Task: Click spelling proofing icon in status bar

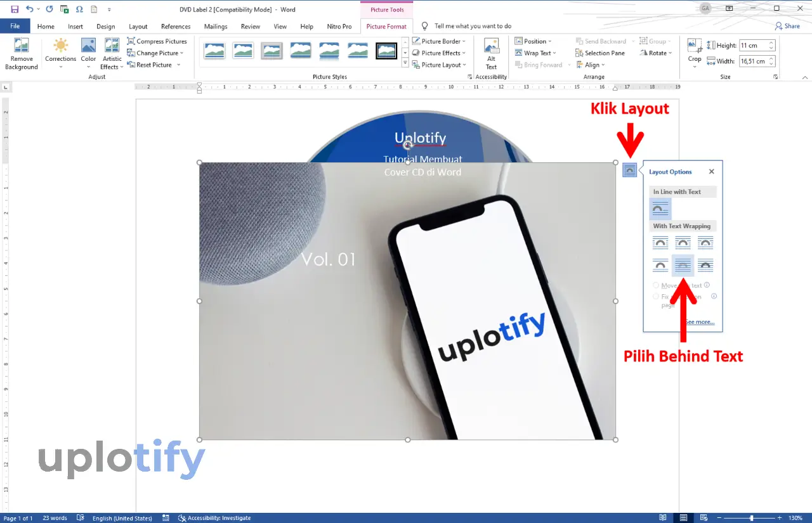Action: tap(81, 518)
